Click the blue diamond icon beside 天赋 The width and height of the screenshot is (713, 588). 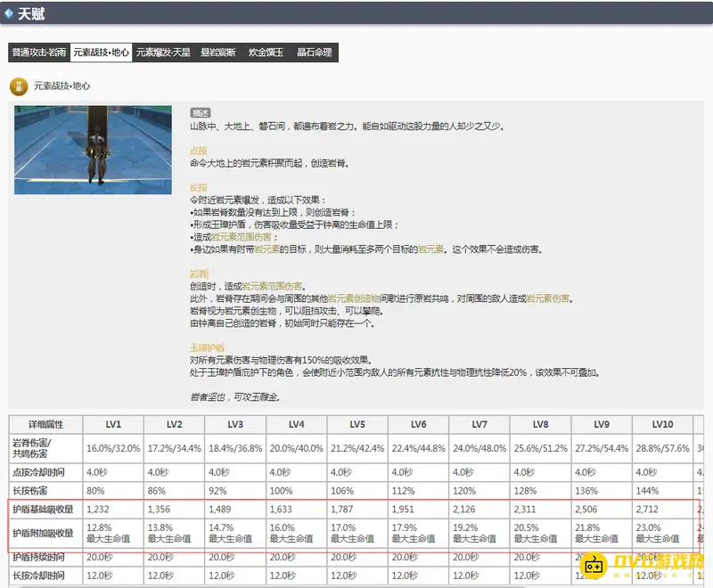pos(8,12)
